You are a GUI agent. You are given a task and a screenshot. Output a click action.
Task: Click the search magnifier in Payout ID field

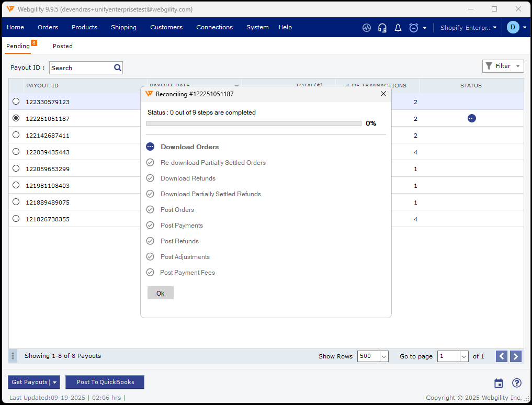click(x=118, y=67)
